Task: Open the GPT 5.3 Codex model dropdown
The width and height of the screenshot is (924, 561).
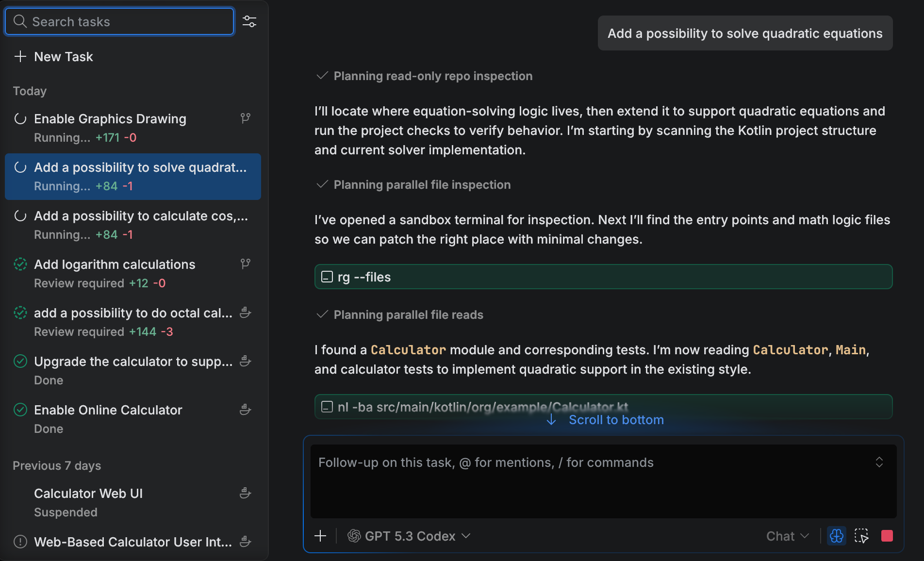Action: [409, 536]
